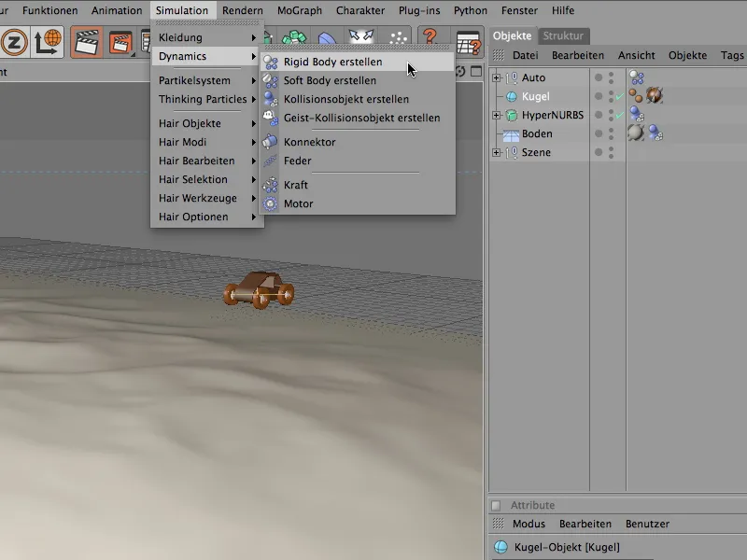
Task: Toggle the Auto layer visibility dot
Action: 599,77
